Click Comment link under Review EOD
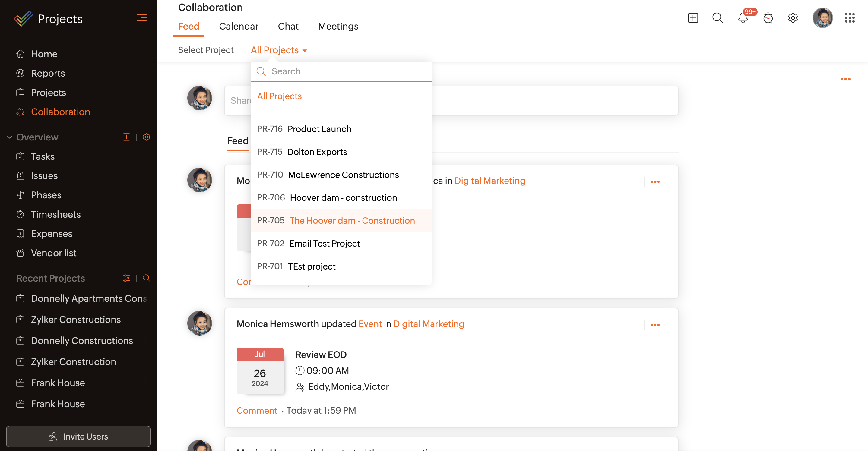This screenshot has height=451, width=868. point(256,410)
